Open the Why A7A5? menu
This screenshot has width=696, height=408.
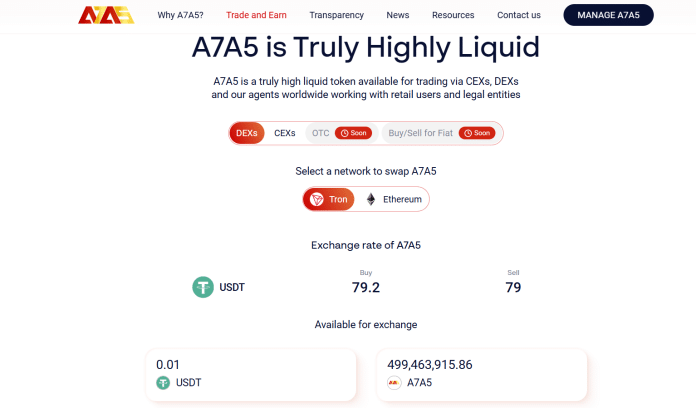[x=180, y=15]
